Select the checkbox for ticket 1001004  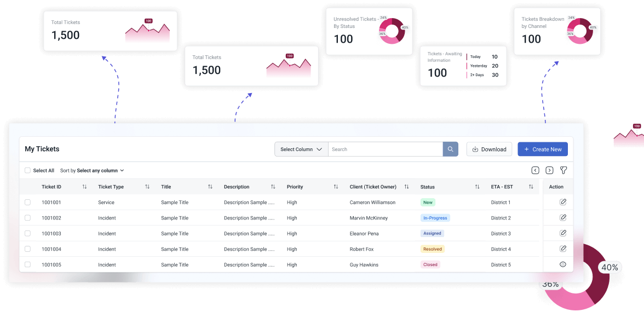(x=28, y=249)
